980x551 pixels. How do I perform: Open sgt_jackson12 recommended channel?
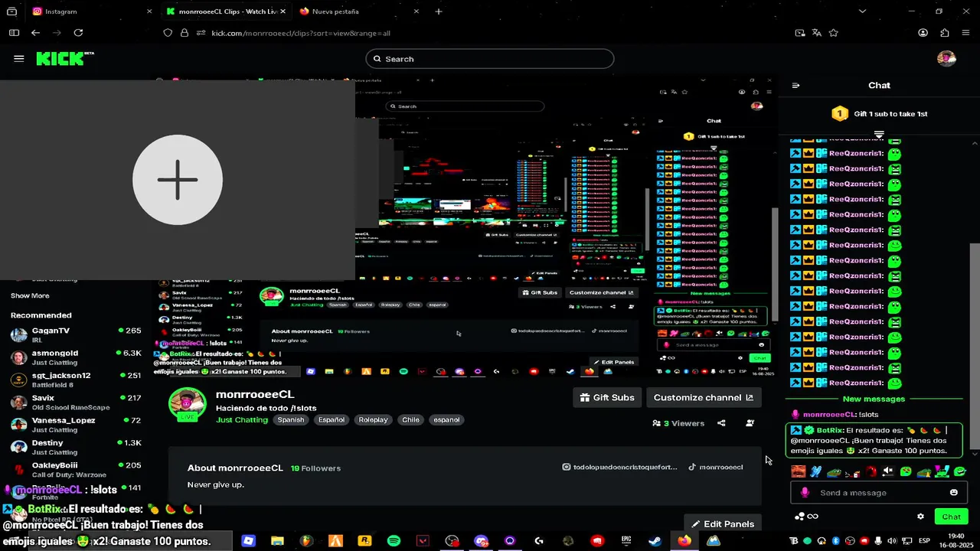pyautogui.click(x=76, y=380)
